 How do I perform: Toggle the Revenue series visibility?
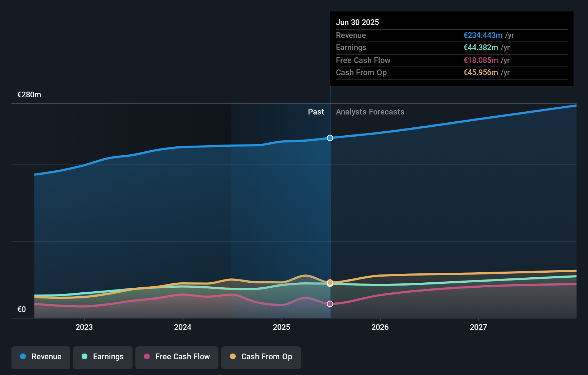(x=40, y=357)
